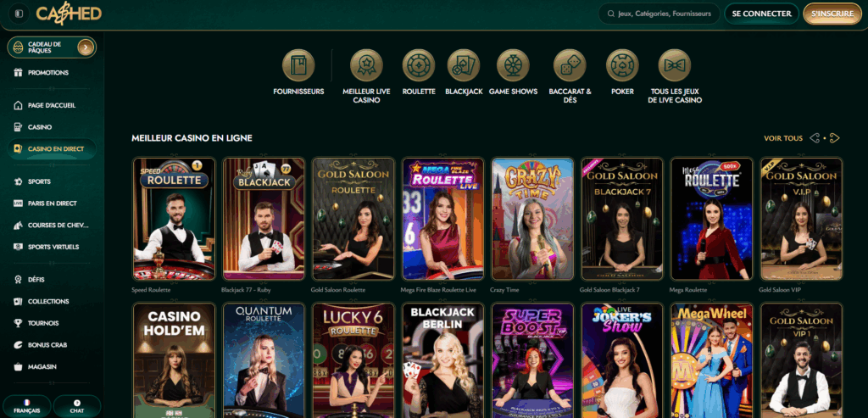This screenshot has height=418, width=868.
Task: Click the Meilleur casino en ligne heading
Action: click(x=192, y=138)
